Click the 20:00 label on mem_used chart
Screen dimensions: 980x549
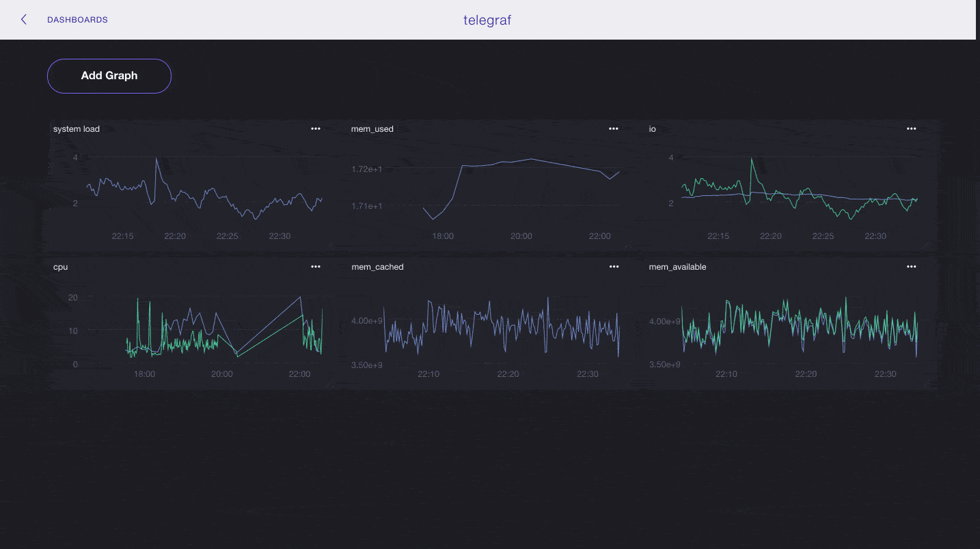coord(521,236)
